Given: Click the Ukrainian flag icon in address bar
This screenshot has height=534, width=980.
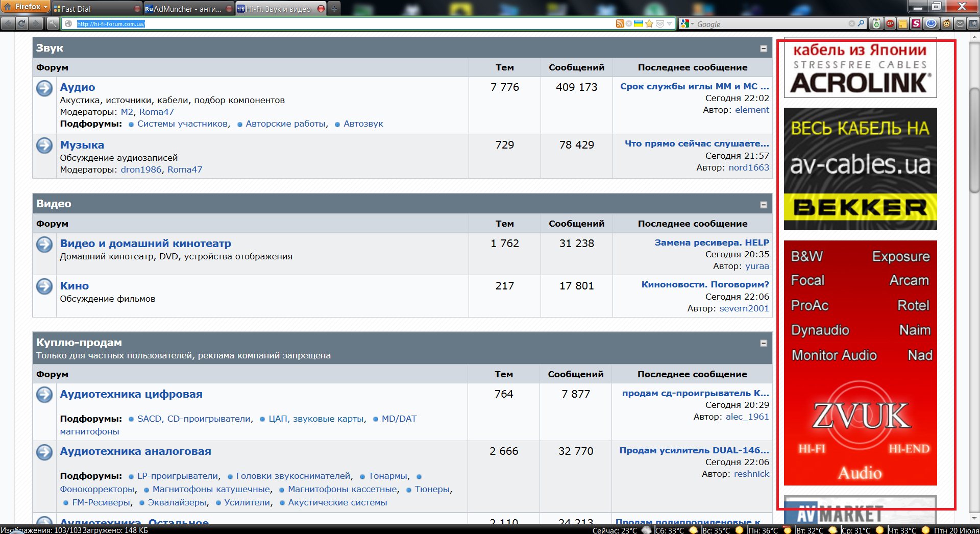Looking at the screenshot, I should point(638,23).
